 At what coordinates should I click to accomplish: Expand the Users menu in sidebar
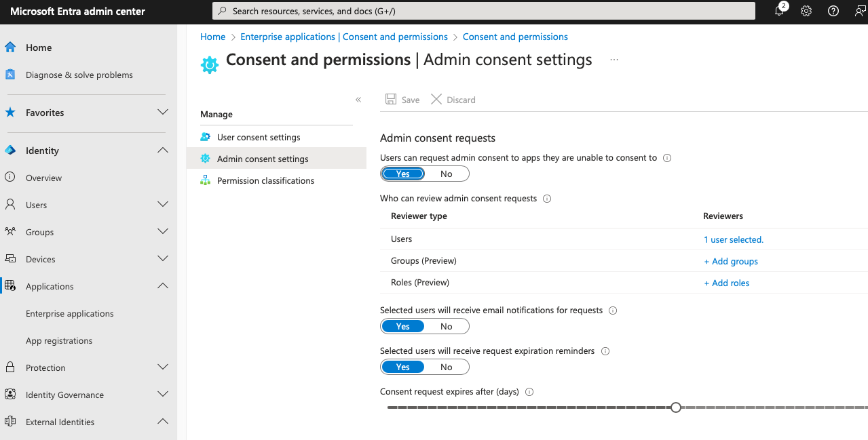(x=163, y=204)
